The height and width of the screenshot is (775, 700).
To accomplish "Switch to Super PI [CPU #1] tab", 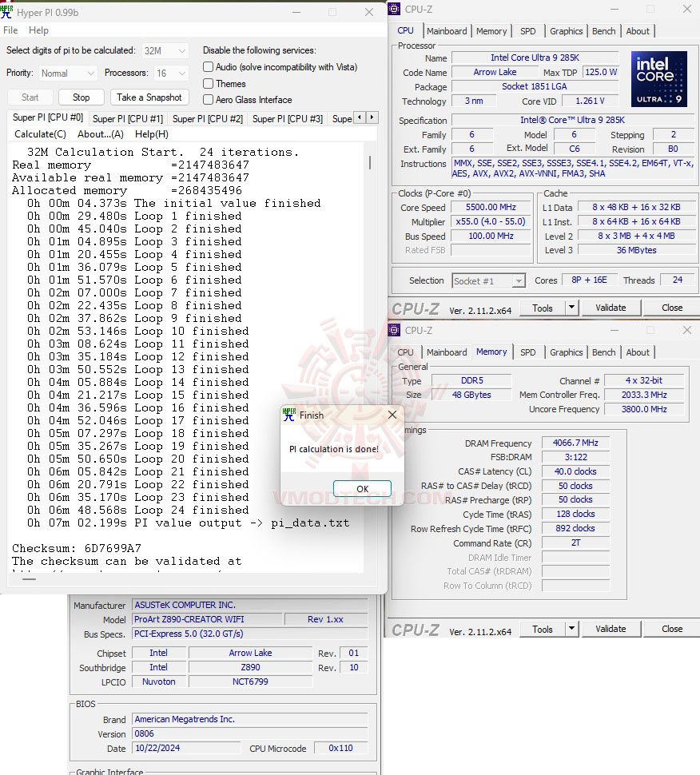I will (x=128, y=118).
